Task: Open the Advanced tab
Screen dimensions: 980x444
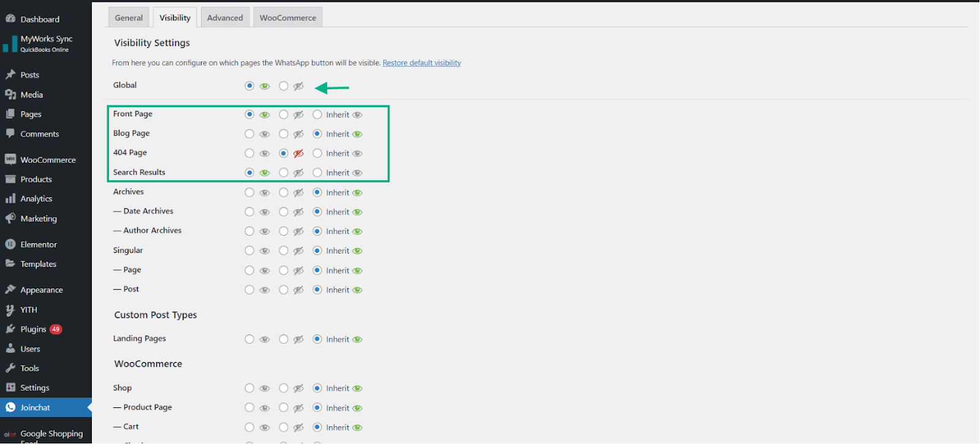Action: point(225,18)
